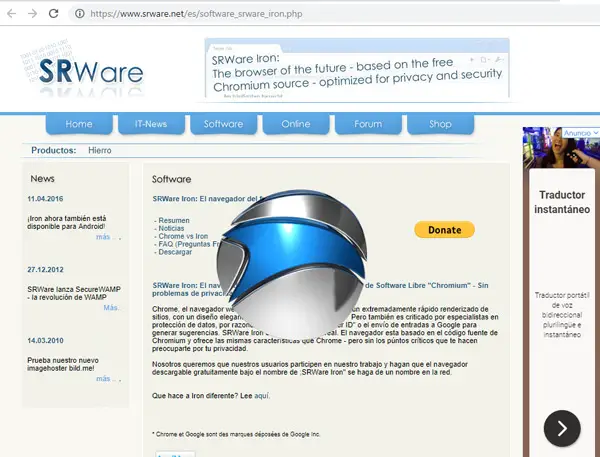The width and height of the screenshot is (600, 457).
Task: Click the browser back arrow
Action: click(11, 14)
